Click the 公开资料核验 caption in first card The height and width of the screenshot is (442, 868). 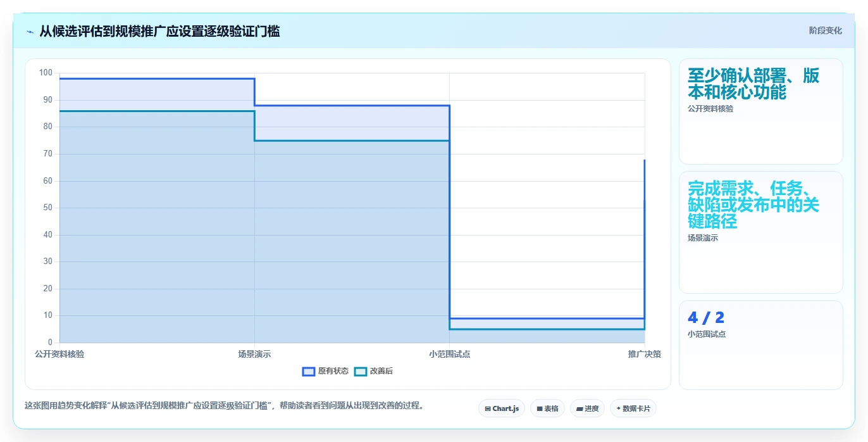tap(710, 108)
